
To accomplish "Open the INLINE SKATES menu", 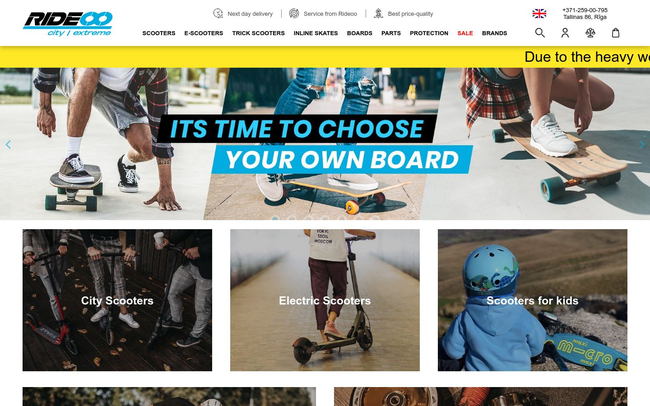I will [x=315, y=33].
